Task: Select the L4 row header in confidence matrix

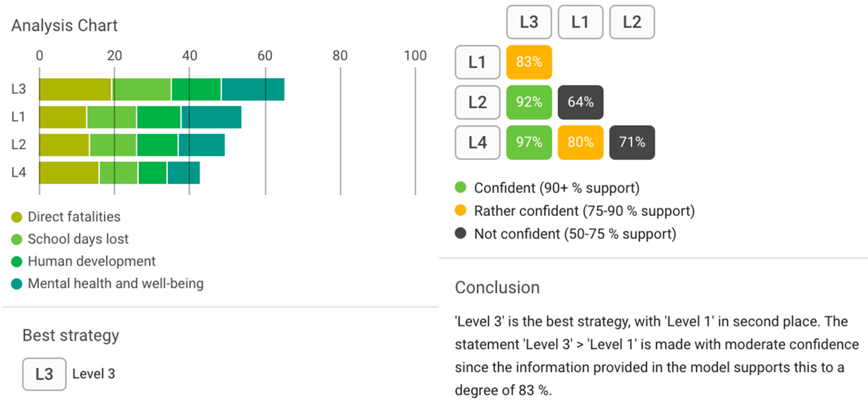Action: [x=477, y=142]
